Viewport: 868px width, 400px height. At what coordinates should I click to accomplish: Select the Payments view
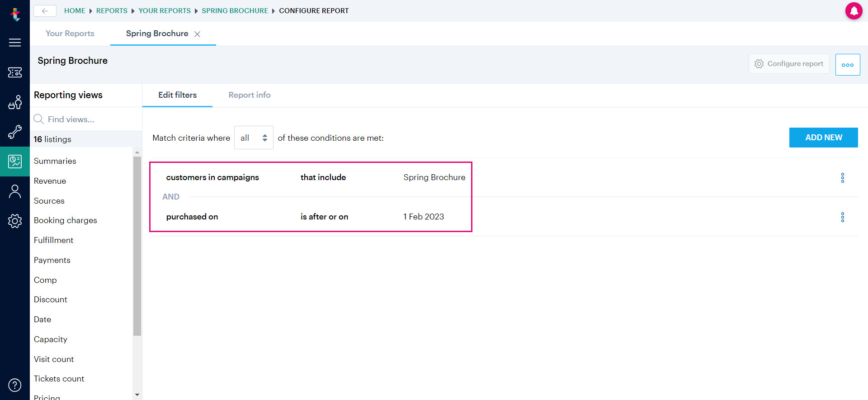52,260
